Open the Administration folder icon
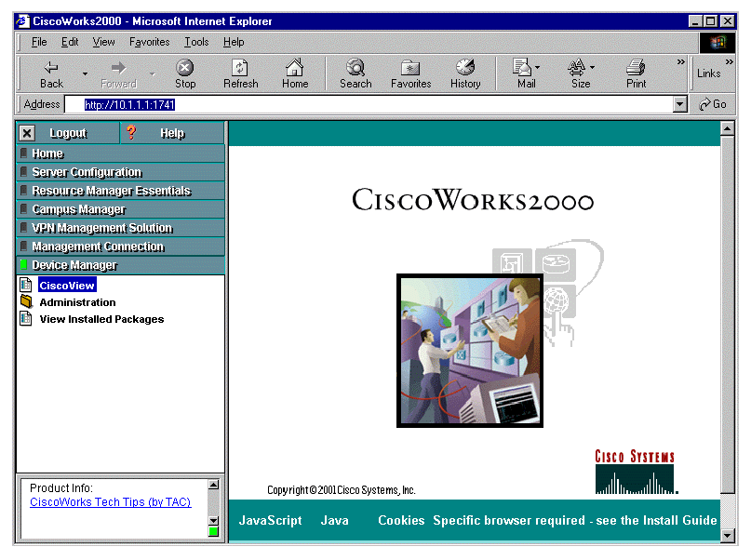The image size is (751, 560). coord(26,302)
